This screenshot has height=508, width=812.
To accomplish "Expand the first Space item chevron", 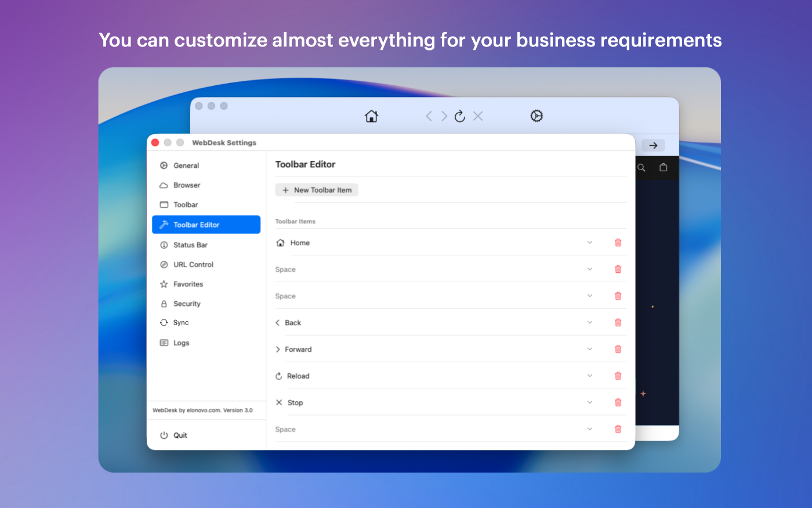I will click(590, 269).
